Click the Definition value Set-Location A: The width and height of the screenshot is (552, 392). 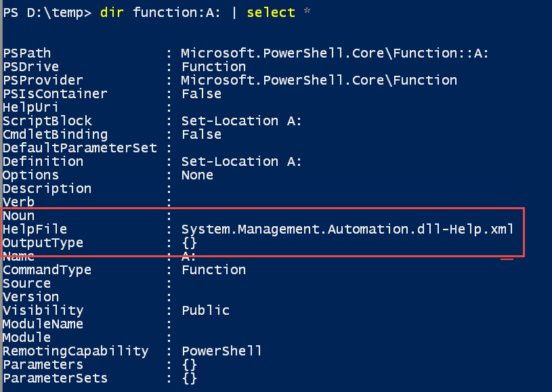[242, 162]
